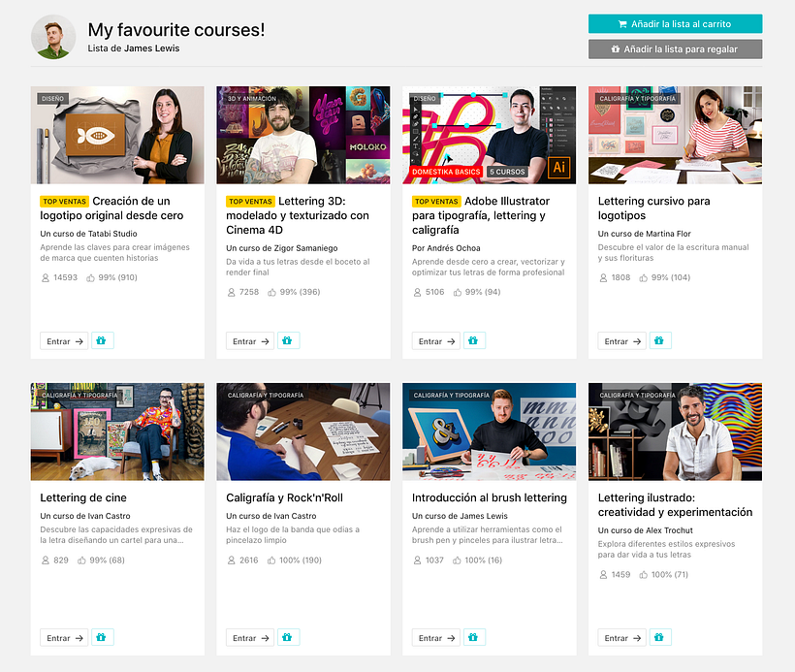
Task: Open Introducción al brush lettering title link
Action: 490,497
